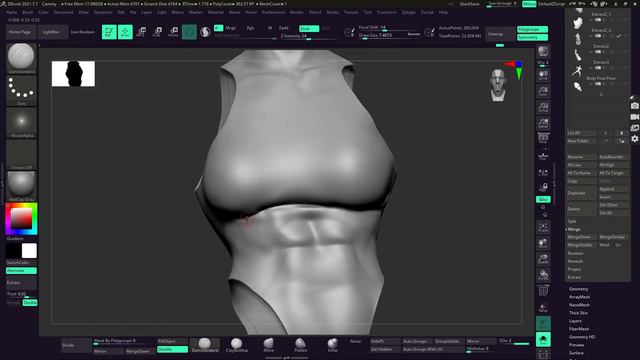
Task: Click the Solo icon on right shelf
Action: pos(543,339)
